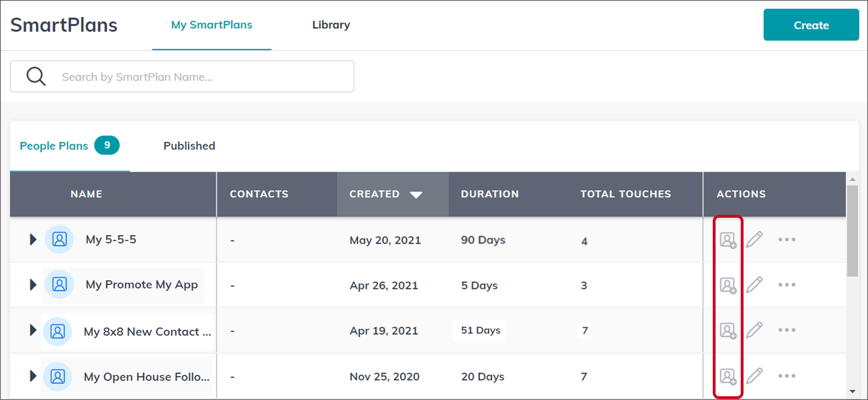Edit My Promote My App plan
Viewport: 868px width, 400px height.
point(754,285)
